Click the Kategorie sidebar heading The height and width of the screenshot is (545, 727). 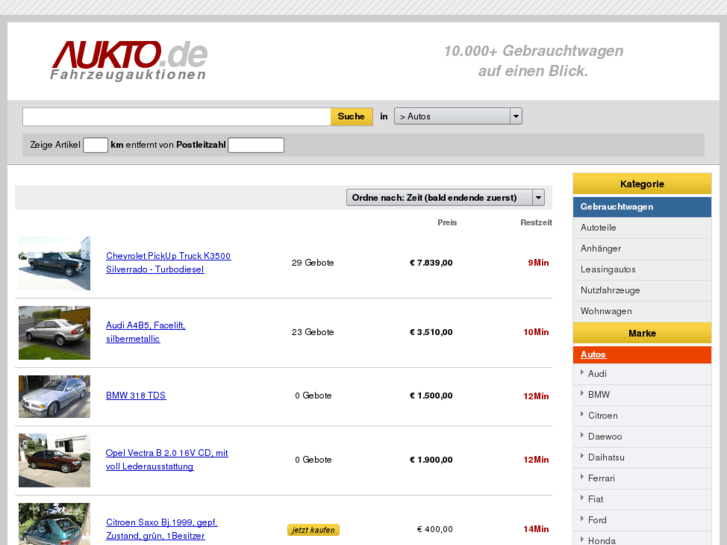(x=642, y=184)
